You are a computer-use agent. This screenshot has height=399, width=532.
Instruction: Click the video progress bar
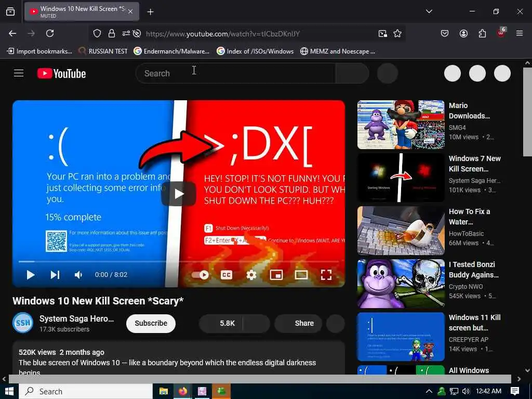point(179,262)
